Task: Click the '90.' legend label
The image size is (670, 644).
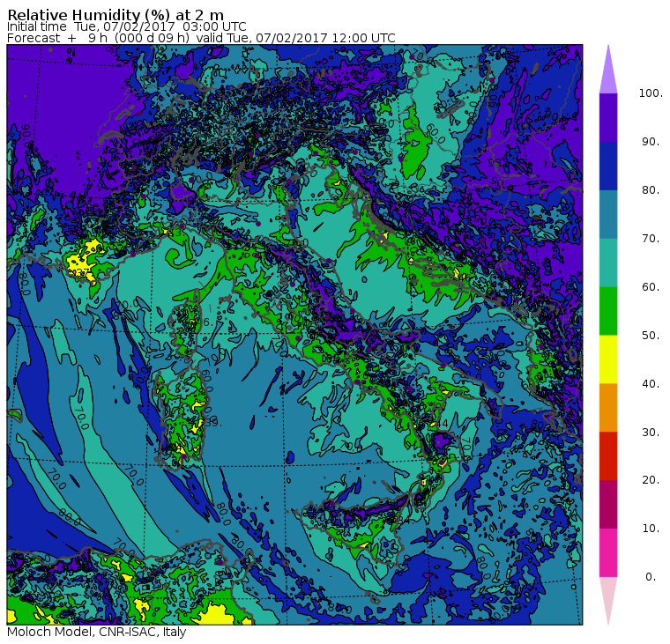Action: pyautogui.click(x=651, y=142)
